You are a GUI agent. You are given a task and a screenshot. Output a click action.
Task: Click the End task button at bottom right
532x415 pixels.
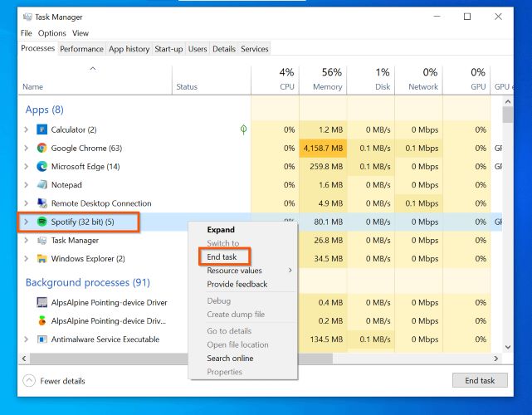(x=480, y=380)
